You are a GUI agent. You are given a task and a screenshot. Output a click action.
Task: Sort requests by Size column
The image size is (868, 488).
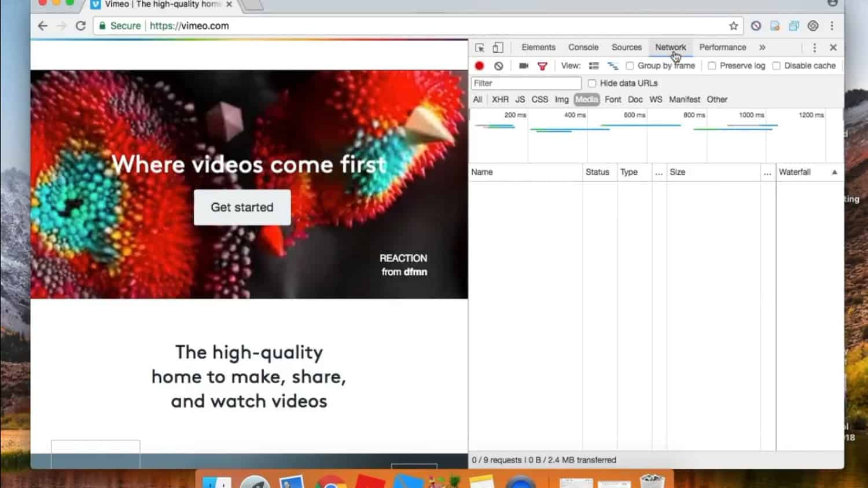click(713, 172)
